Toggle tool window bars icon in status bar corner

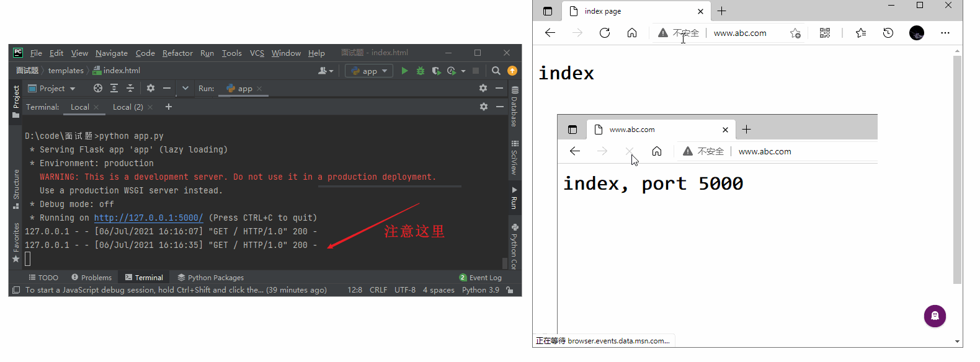click(x=16, y=289)
